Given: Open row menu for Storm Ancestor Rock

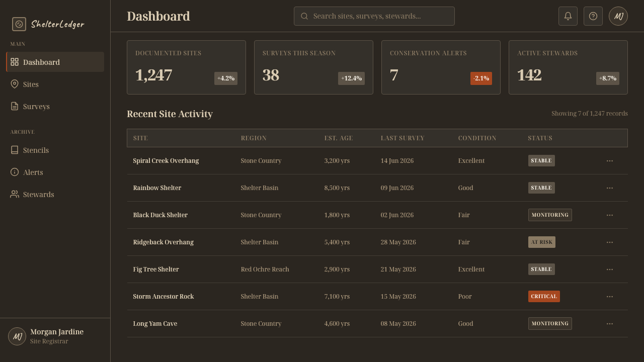Looking at the screenshot, I should [610, 297].
